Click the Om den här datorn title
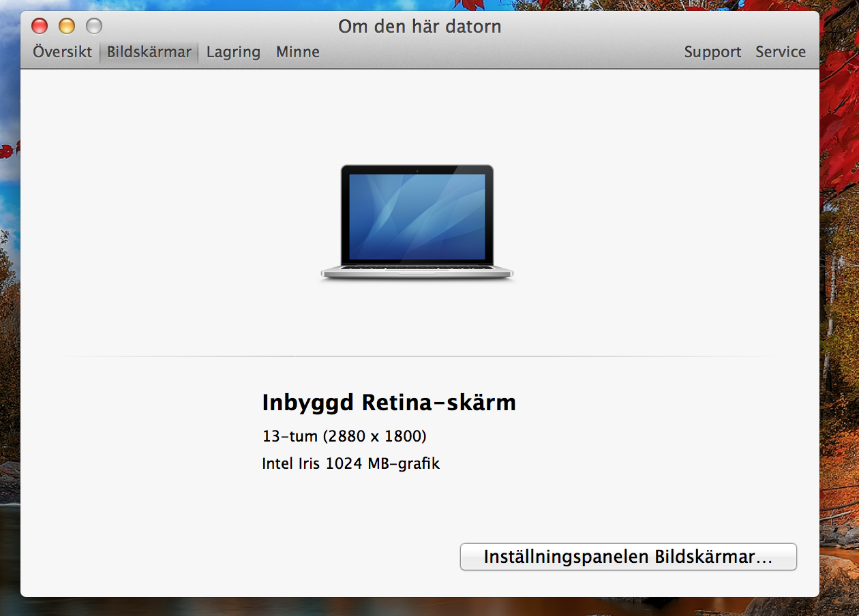 coord(420,27)
